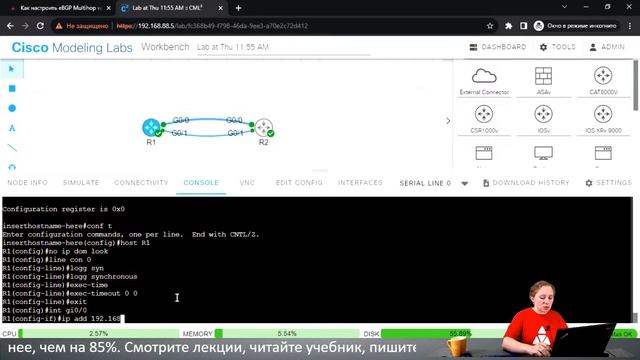This screenshot has height=360, width=640.
Task: Go to DASHBOARD
Action: (x=498, y=47)
